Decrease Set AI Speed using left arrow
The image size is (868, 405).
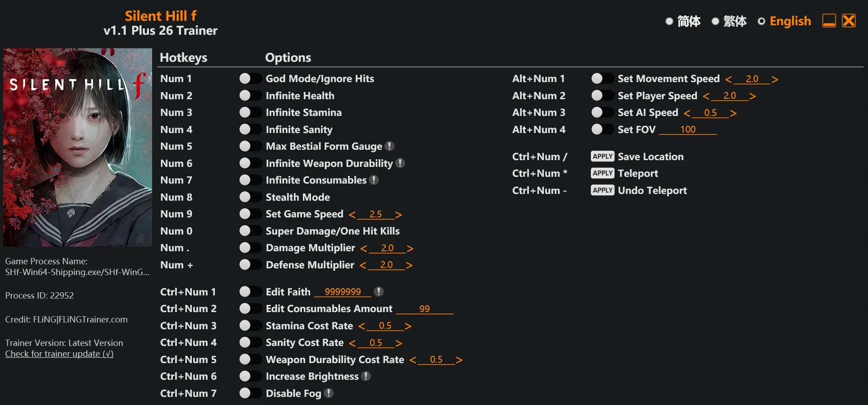[687, 113]
